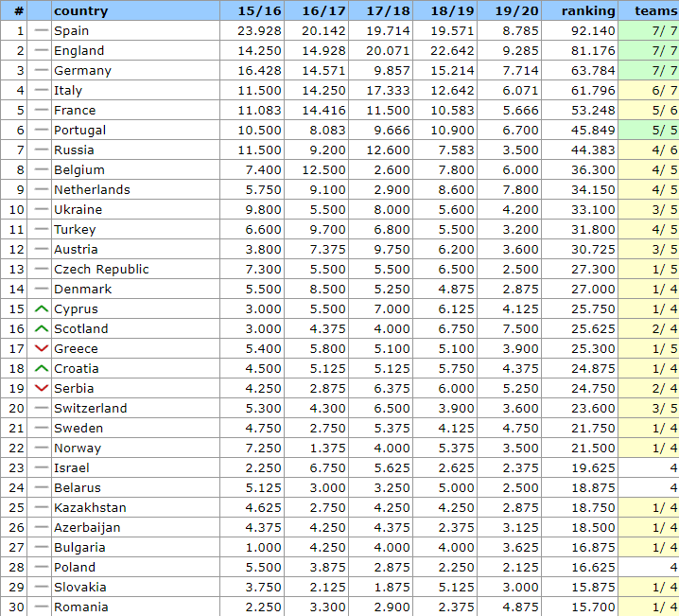Click the green up arrow beside Croatia
Screen dimensions: 679x616
[41, 369]
